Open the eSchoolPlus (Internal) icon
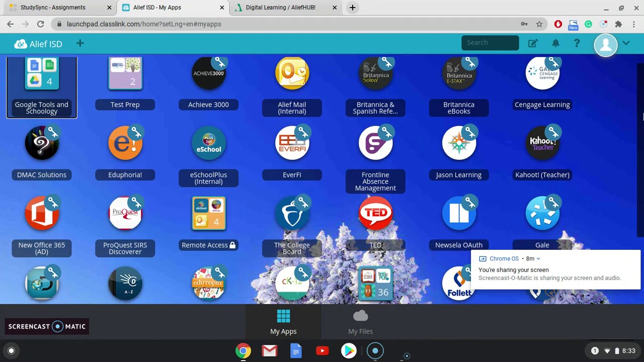 click(x=208, y=143)
